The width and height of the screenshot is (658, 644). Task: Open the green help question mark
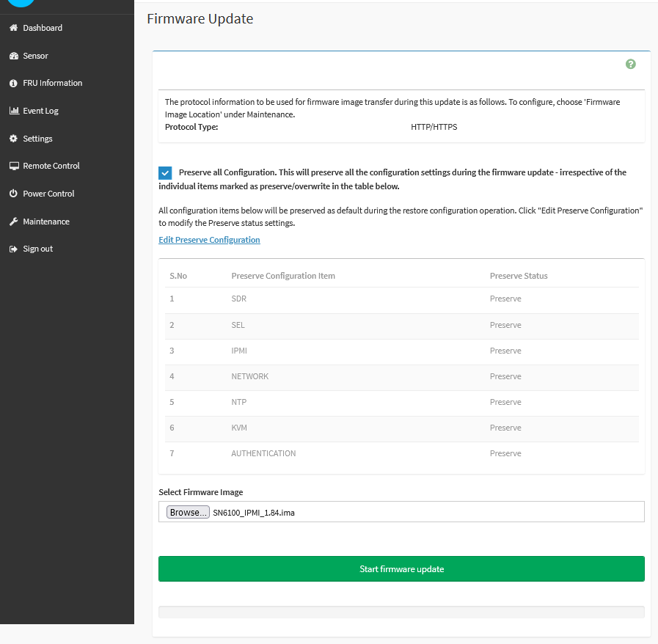(x=630, y=65)
